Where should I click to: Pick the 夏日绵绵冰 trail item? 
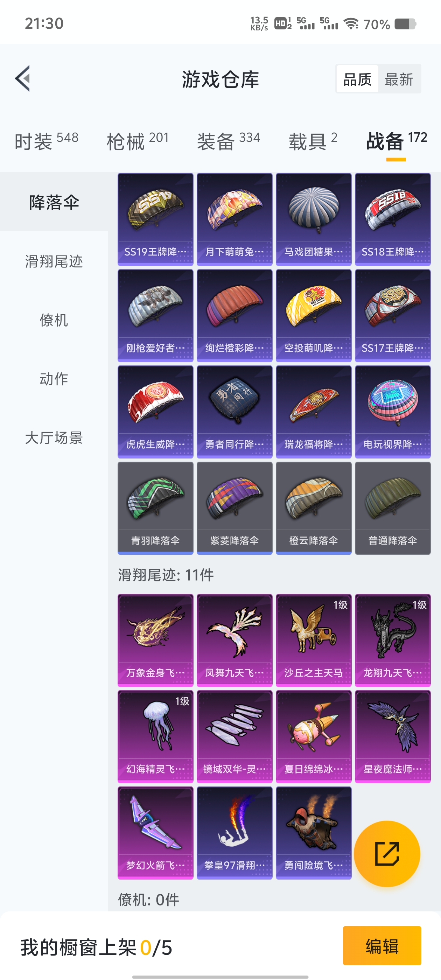[x=314, y=736]
